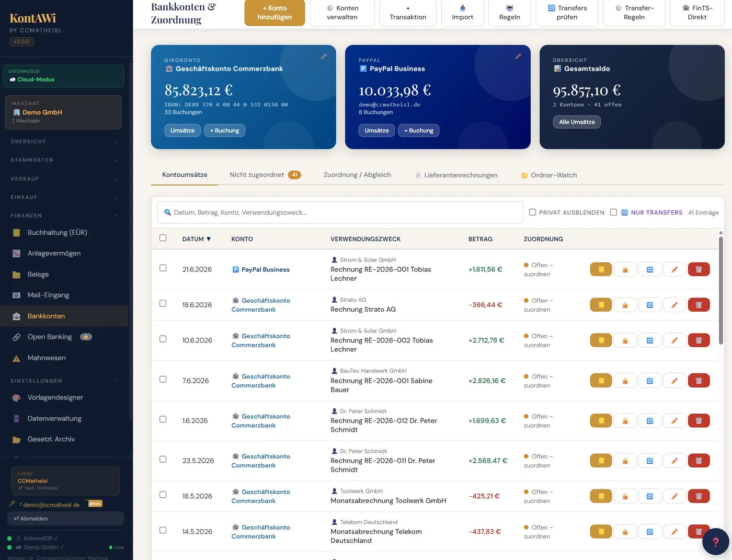Viewport: 732px width, 560px height.
Task: Select Bankkonten in sidebar menu
Action: (x=64, y=316)
